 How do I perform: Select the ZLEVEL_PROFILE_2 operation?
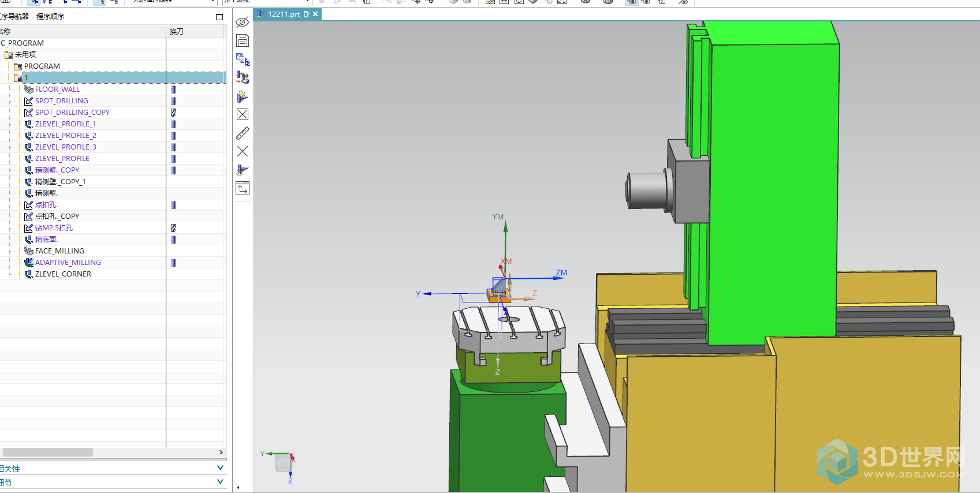click(65, 136)
